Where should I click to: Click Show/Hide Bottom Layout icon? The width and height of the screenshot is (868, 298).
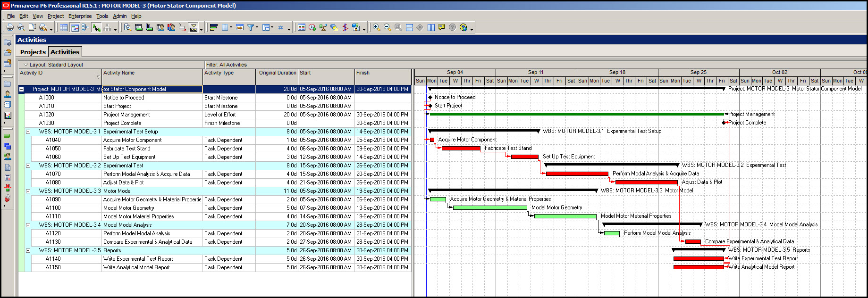pyautogui.click(x=194, y=27)
